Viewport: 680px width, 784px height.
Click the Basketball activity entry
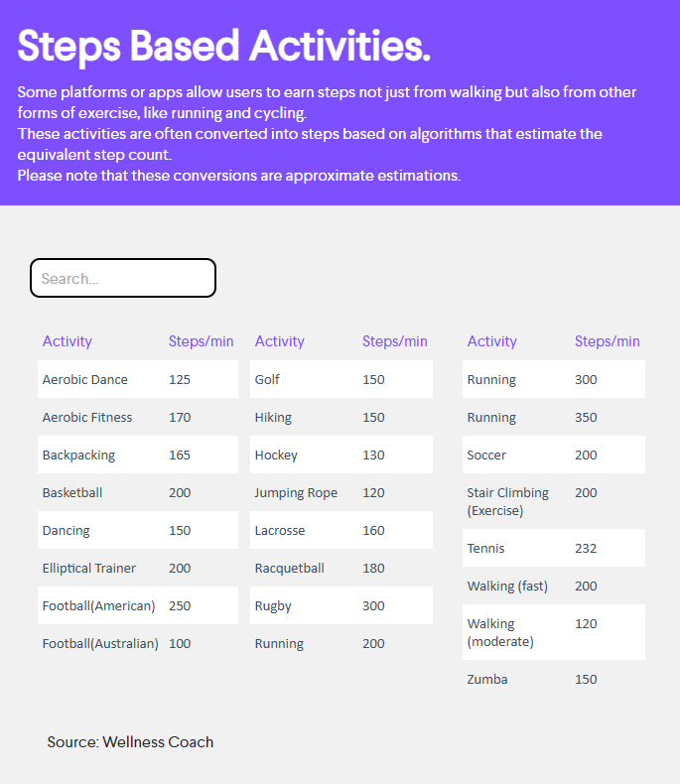click(71, 492)
